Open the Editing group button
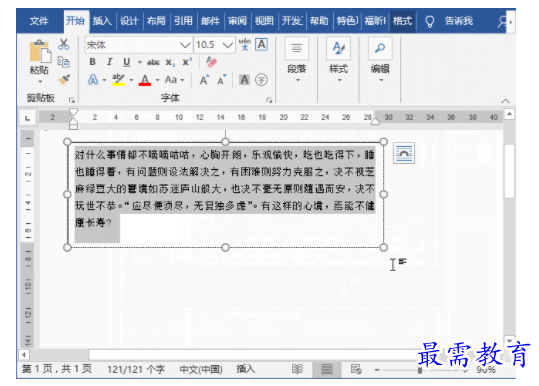 380,60
